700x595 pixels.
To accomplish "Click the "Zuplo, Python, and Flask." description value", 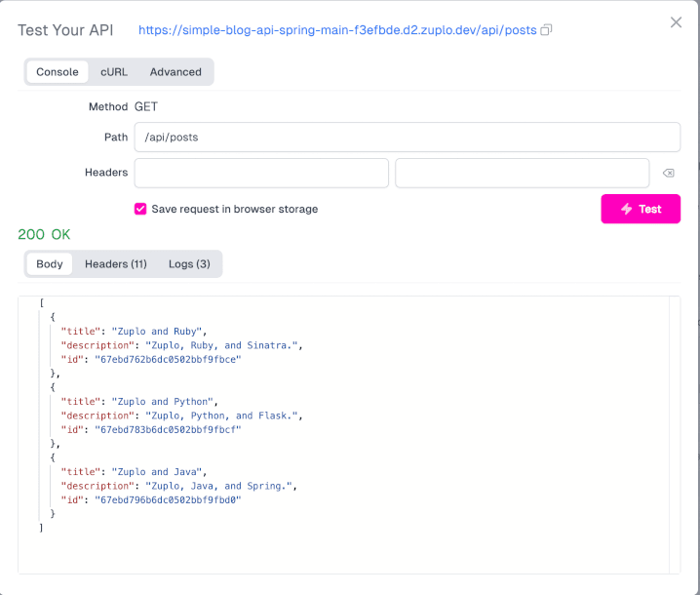I will 224,416.
